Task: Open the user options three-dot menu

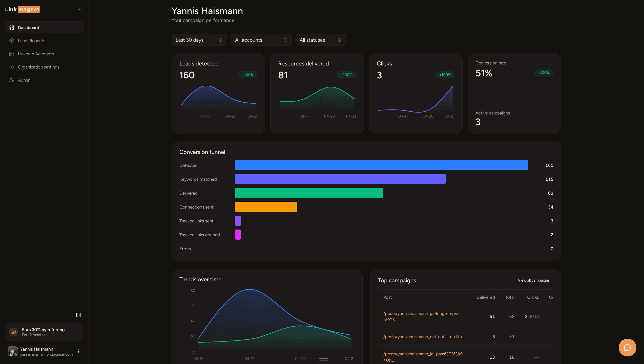Action: pyautogui.click(x=78, y=351)
